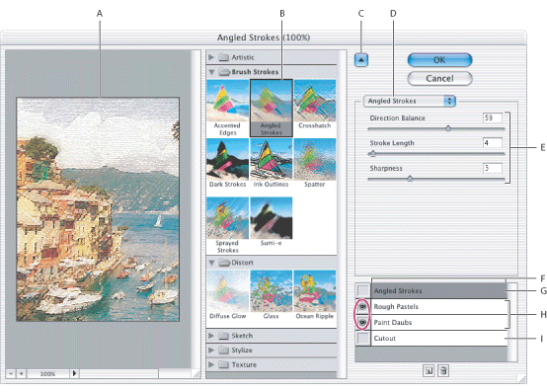This screenshot has height=392, width=547.
Task: Hide the Rough Pastels effect layer
Action: [x=362, y=306]
